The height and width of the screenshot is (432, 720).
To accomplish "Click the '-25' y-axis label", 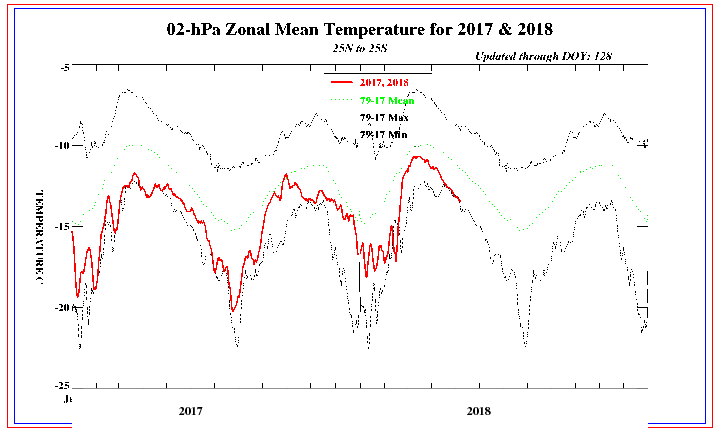I will point(62,385).
